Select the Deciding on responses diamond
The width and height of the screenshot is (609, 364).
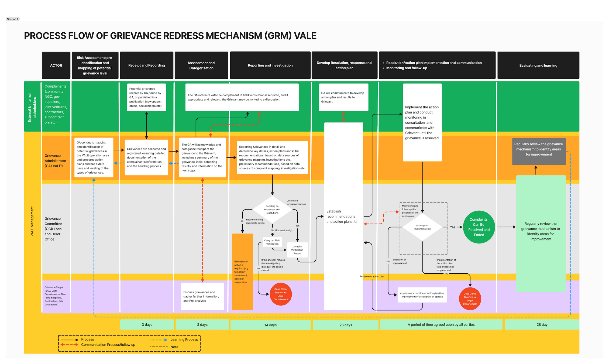click(272, 210)
